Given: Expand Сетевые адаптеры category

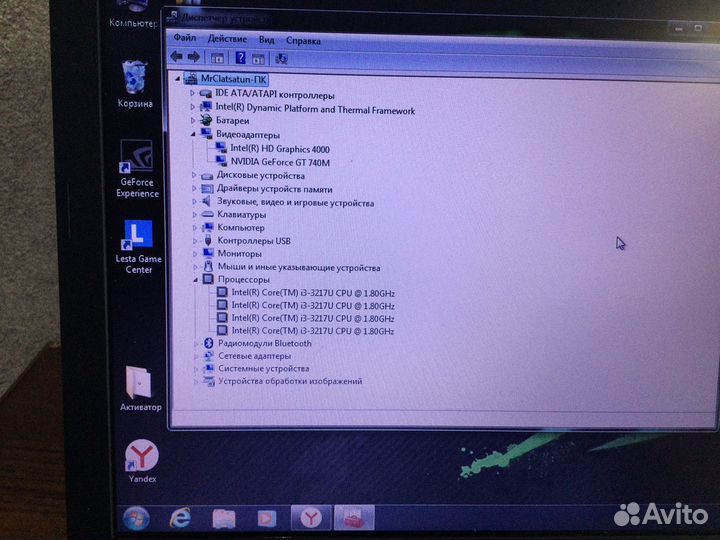Looking at the screenshot, I should click(x=196, y=356).
